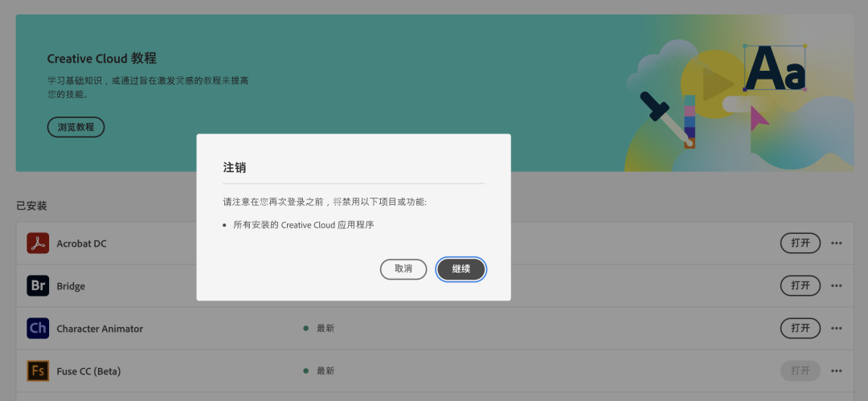868x401 pixels.
Task: Open more options for Acrobat DC
Action: click(x=837, y=243)
